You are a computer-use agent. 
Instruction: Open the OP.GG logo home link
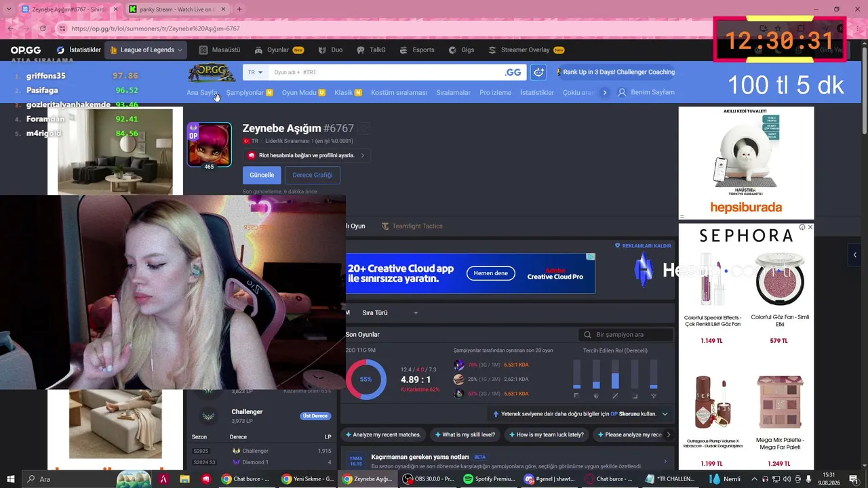[x=26, y=50]
